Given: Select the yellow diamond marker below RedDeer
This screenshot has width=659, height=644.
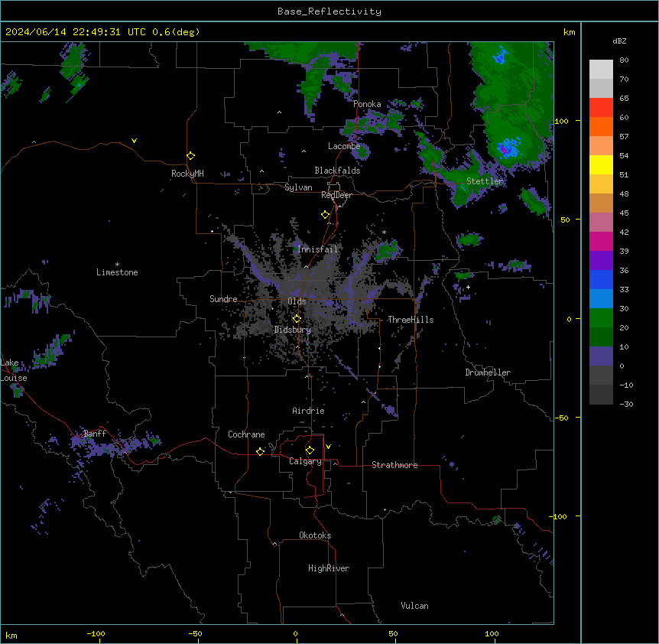Looking at the screenshot, I should pos(325,215).
